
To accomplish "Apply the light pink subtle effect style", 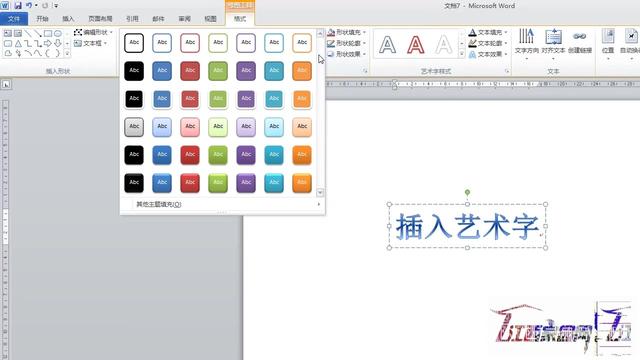I will (x=190, y=127).
